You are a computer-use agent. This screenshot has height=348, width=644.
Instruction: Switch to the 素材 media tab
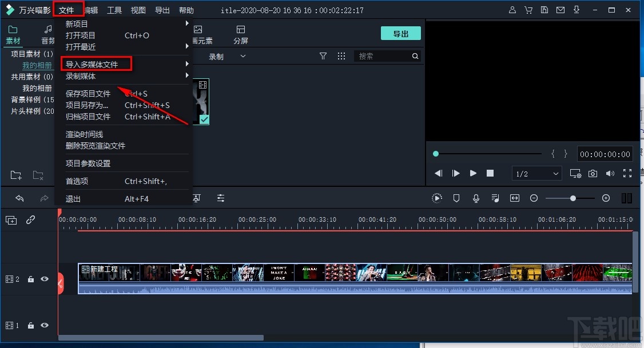pos(13,35)
